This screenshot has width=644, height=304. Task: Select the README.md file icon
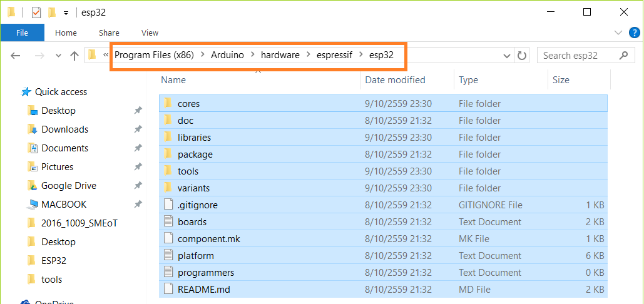pos(168,289)
